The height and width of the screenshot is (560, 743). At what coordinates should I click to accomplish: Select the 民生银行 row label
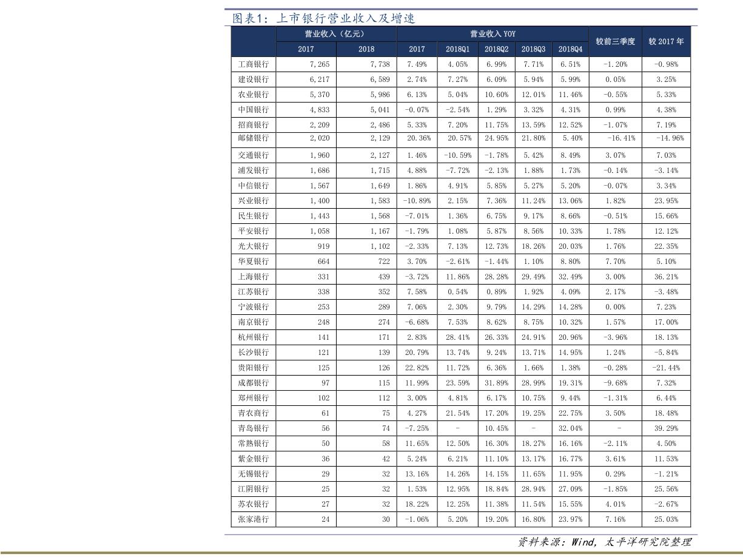(x=254, y=216)
